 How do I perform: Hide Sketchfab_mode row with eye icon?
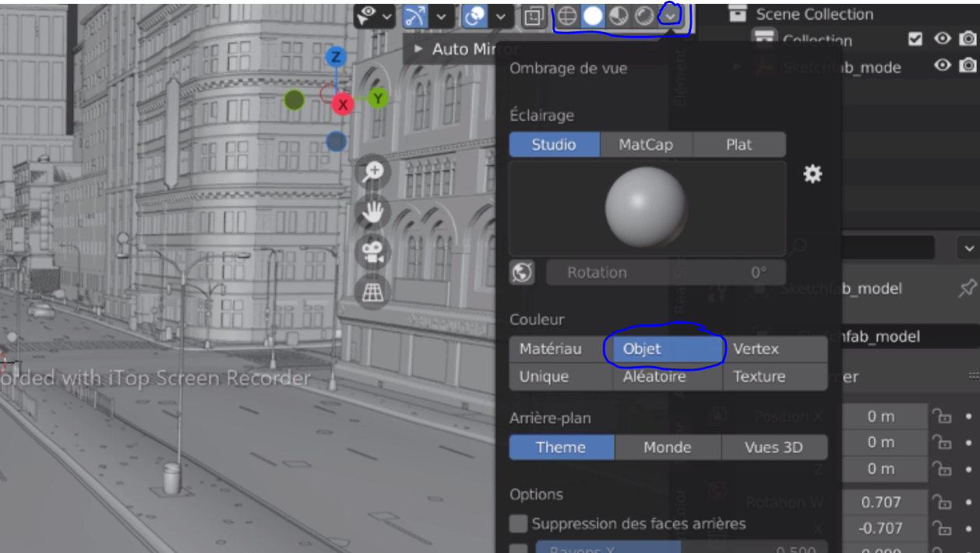[943, 65]
